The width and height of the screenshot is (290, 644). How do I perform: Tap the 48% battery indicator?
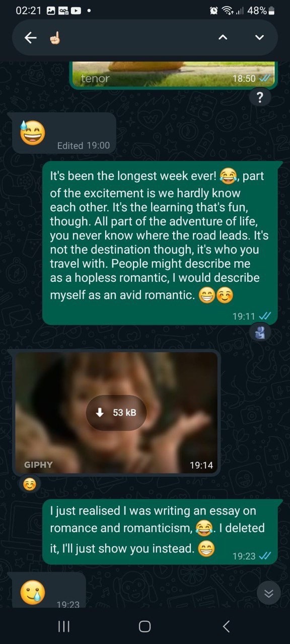pos(260,11)
